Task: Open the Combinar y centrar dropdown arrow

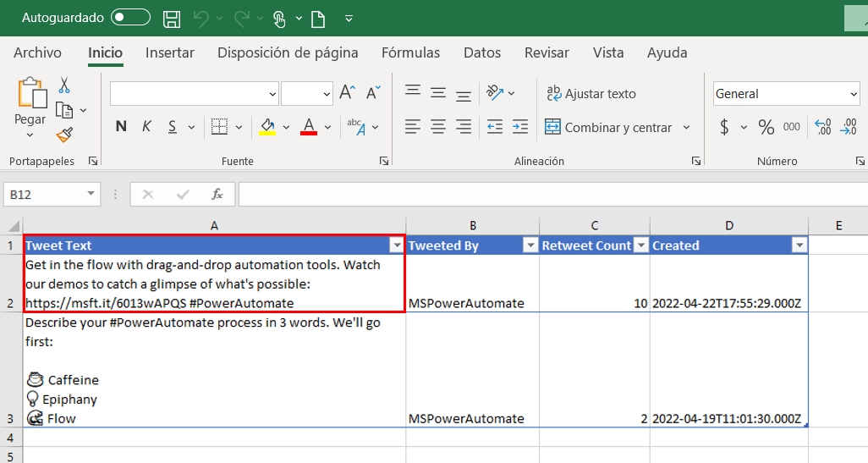Action: (x=686, y=127)
